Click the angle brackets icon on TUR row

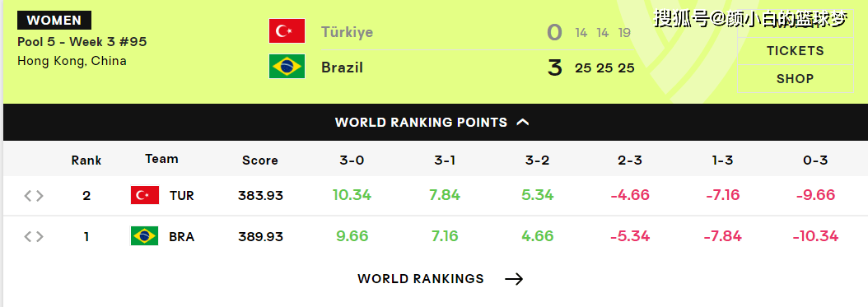click(33, 196)
